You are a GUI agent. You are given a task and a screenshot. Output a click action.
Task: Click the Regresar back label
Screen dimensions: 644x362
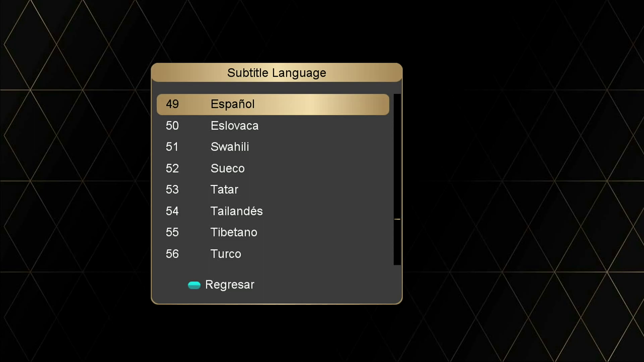(230, 285)
